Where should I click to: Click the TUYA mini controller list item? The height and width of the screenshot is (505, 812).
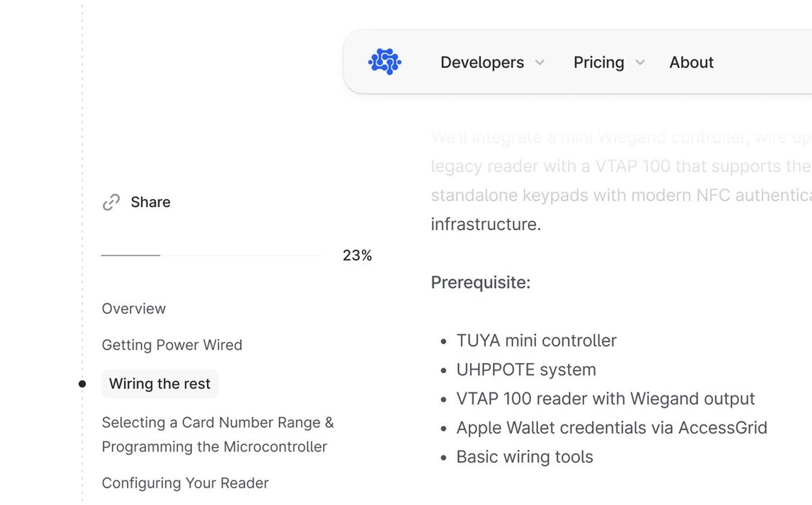click(536, 341)
